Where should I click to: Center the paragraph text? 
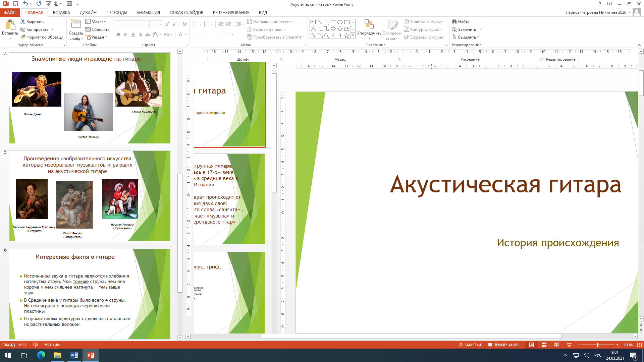point(202,35)
